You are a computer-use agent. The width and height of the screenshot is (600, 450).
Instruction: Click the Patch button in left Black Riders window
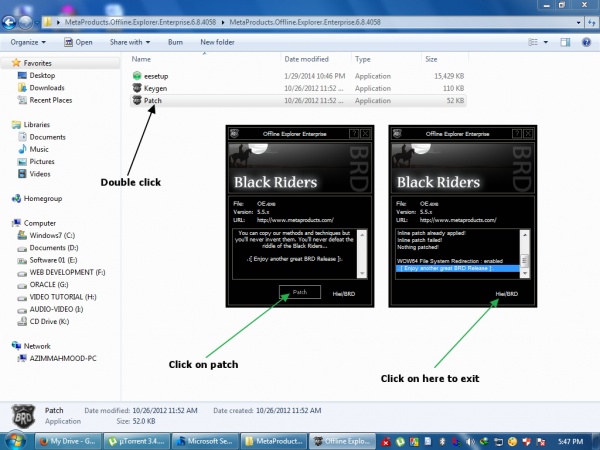[x=300, y=292]
